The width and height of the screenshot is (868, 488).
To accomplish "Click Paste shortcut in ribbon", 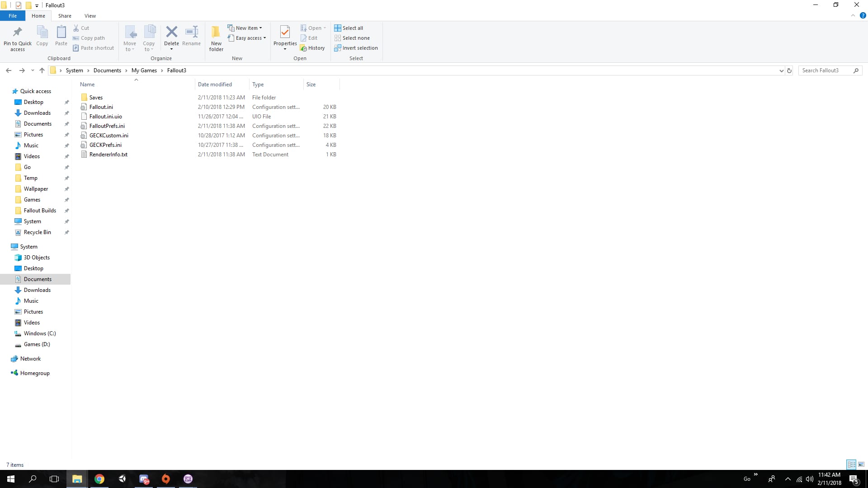I will pyautogui.click(x=94, y=48).
